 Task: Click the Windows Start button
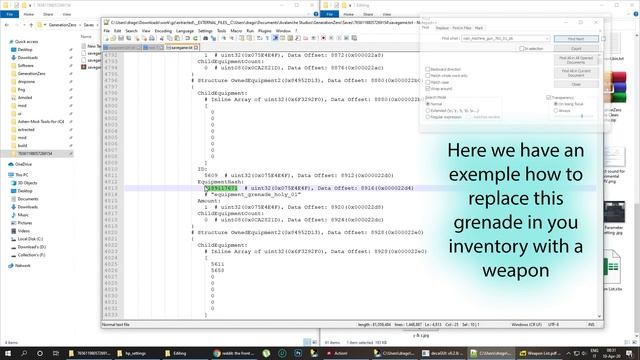coord(8,353)
